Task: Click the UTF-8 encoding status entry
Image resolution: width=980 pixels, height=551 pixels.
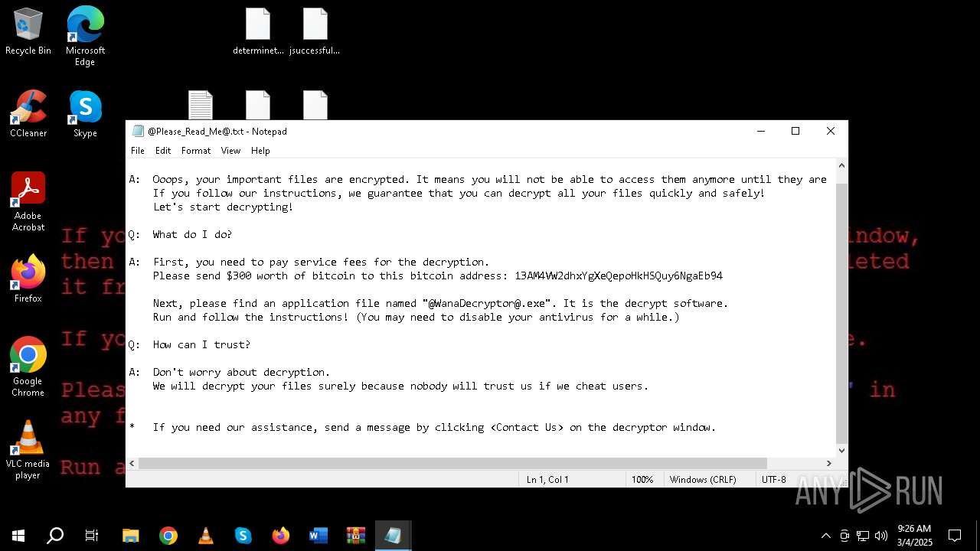Action: tap(774, 480)
